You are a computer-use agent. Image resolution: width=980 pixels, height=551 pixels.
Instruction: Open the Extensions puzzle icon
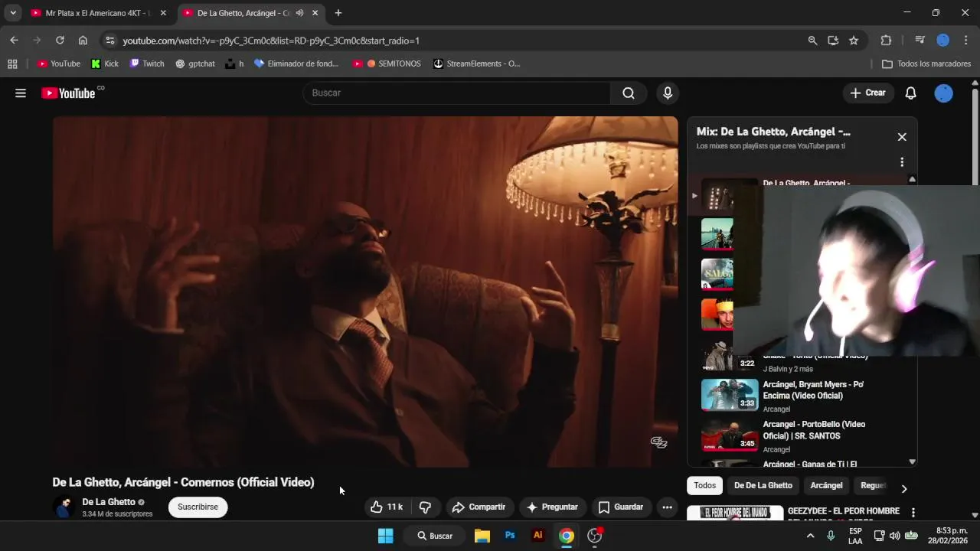point(886,41)
